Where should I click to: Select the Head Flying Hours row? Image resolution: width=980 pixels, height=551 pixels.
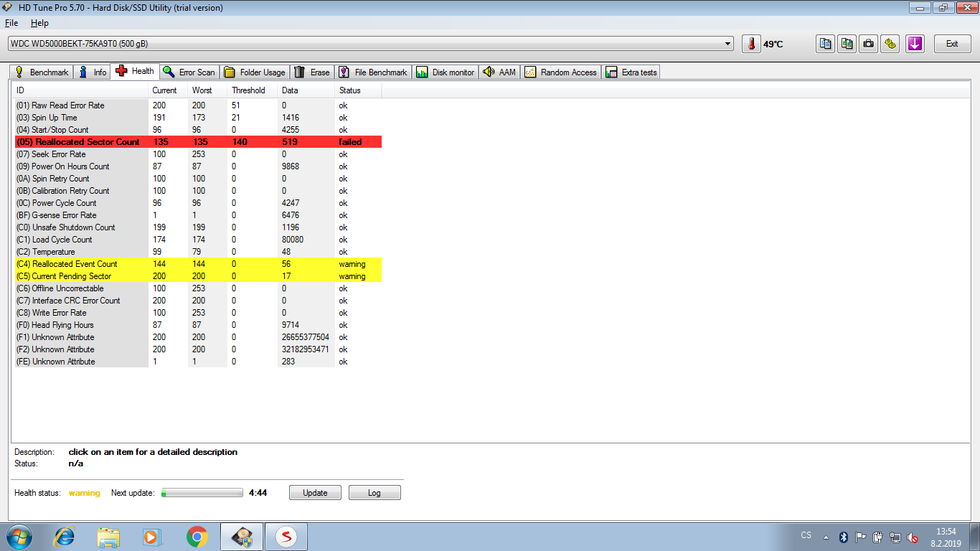197,325
